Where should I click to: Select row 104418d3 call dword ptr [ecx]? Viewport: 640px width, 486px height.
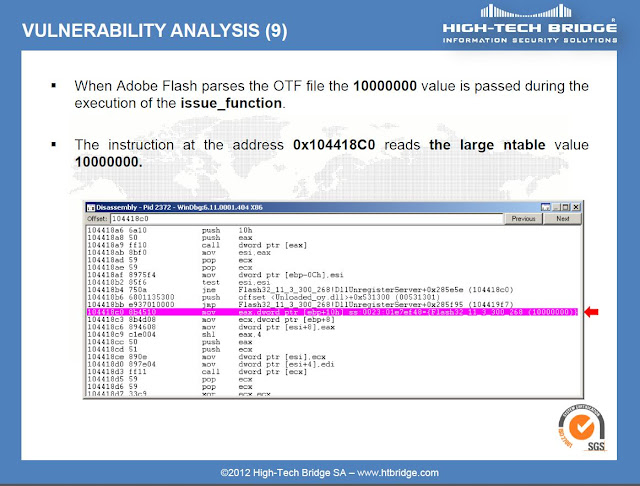tap(332, 372)
